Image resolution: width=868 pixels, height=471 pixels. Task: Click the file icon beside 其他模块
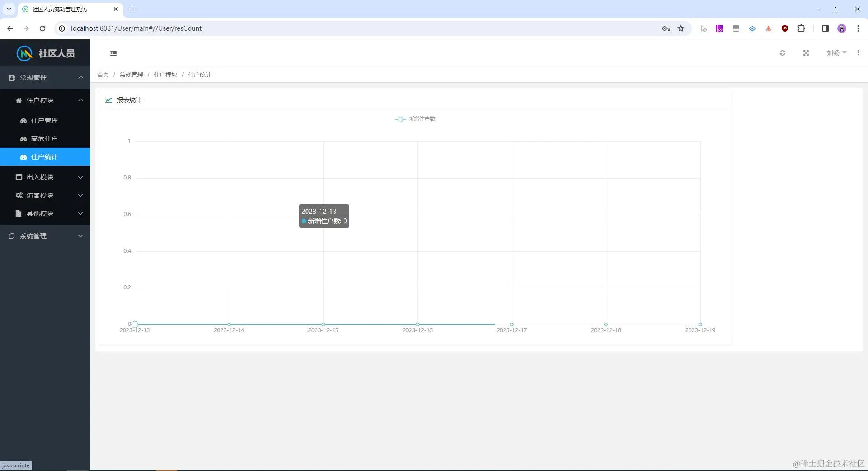click(x=19, y=213)
